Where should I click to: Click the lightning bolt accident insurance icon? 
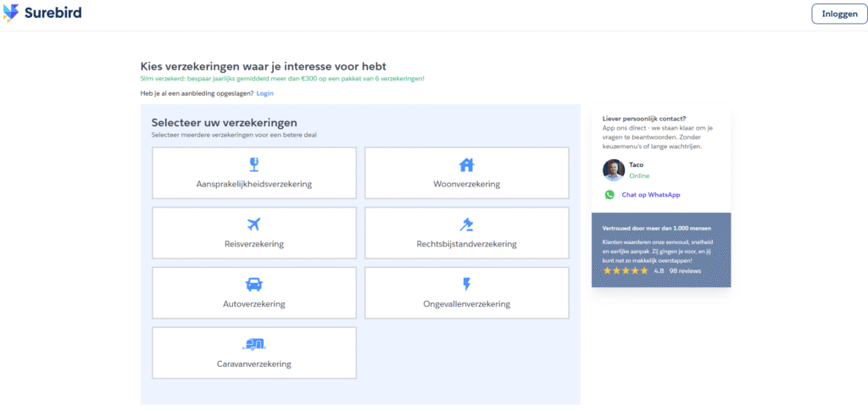(x=466, y=285)
